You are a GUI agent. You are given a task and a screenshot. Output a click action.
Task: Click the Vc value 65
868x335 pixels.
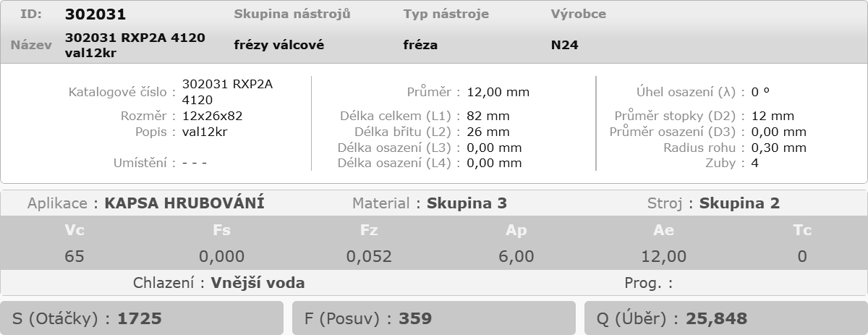(x=75, y=256)
